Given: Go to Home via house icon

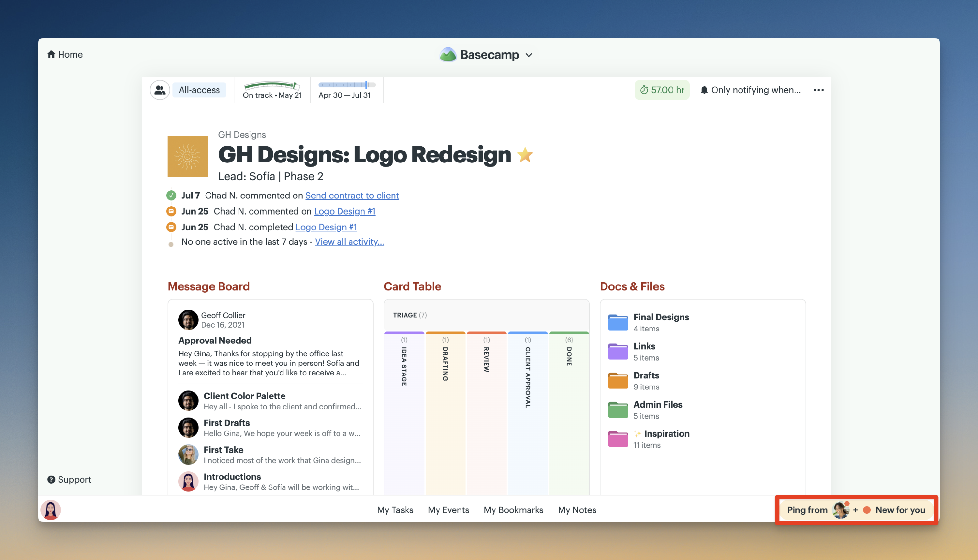Looking at the screenshot, I should click(x=51, y=54).
